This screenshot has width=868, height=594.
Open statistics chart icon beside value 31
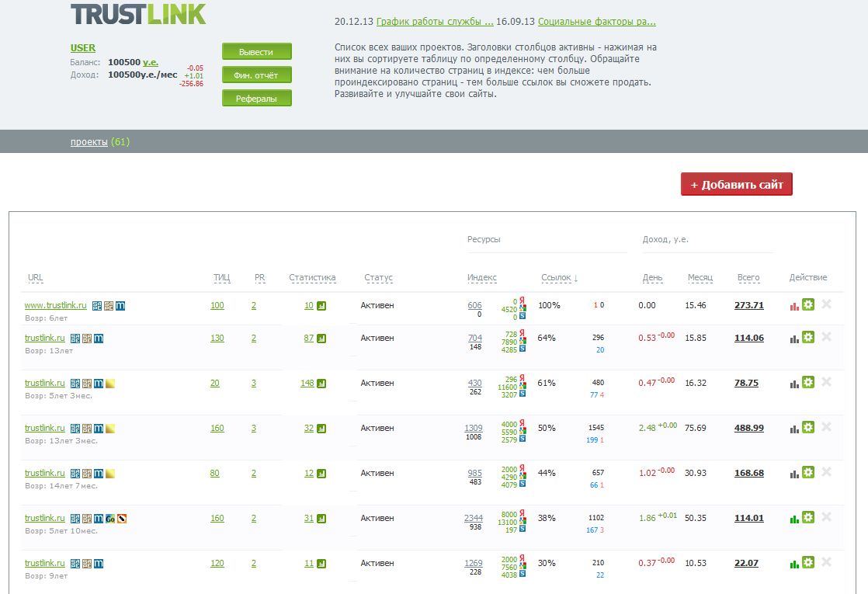click(321, 519)
